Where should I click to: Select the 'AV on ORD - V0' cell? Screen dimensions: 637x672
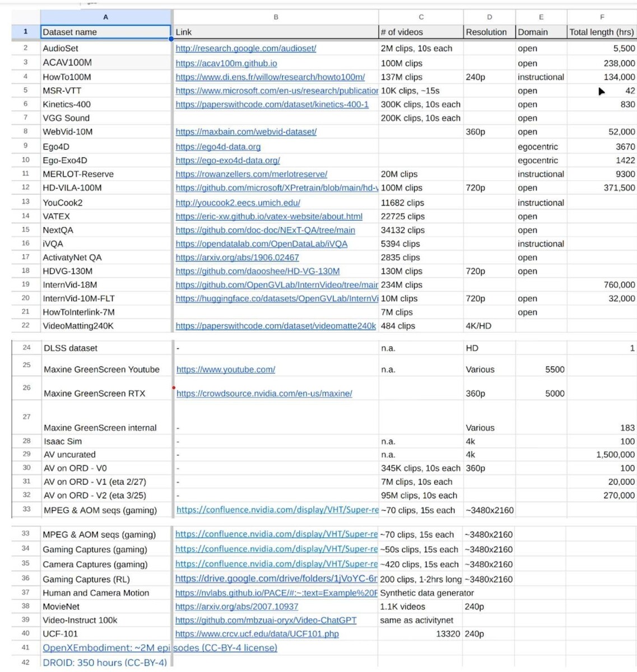(x=106, y=468)
